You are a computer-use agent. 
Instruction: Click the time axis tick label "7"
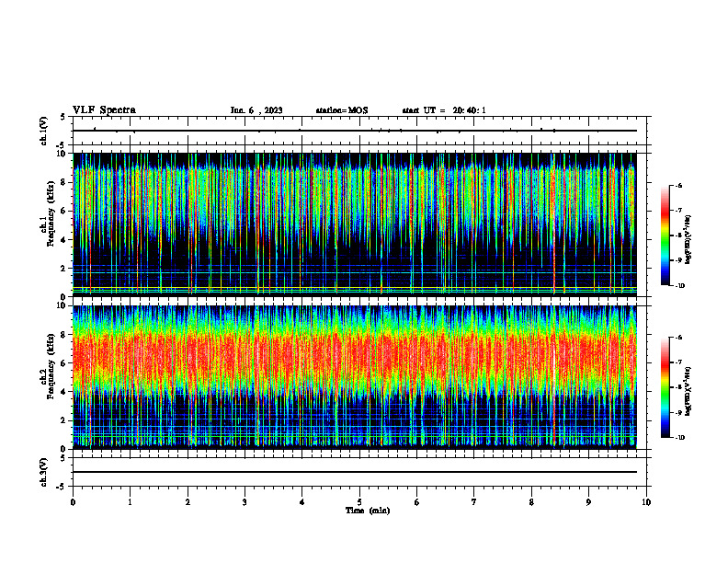(474, 502)
